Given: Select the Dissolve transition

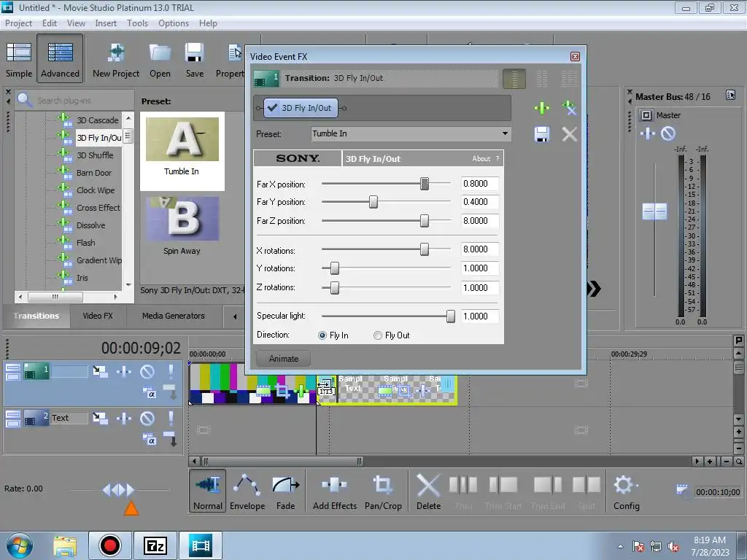Looking at the screenshot, I should tap(90, 225).
